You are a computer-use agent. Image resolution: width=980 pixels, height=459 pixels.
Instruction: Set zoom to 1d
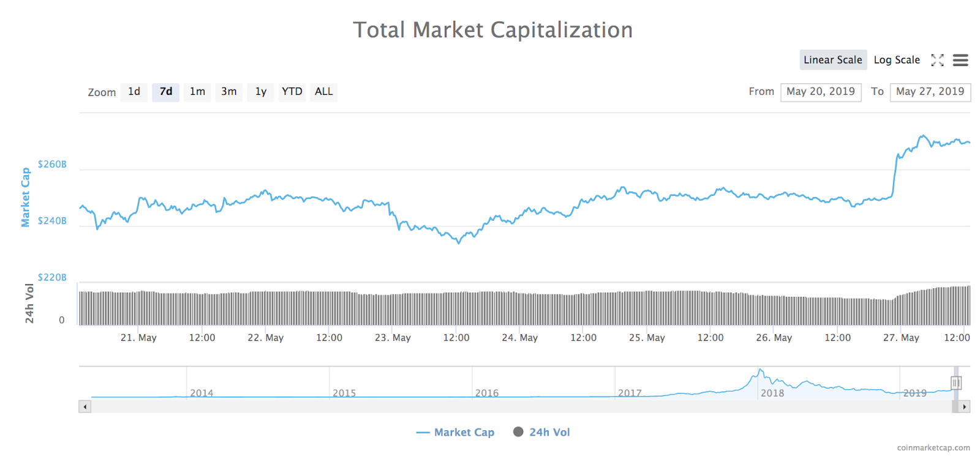point(134,92)
